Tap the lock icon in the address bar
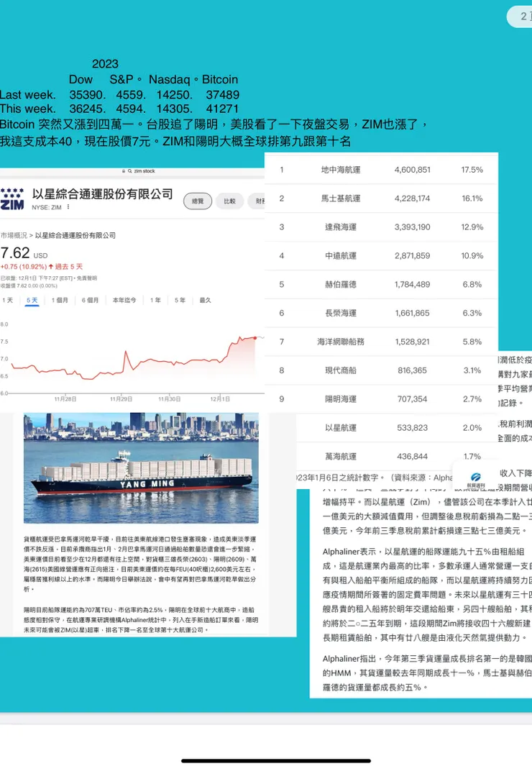Viewport: 532px width, 766px height. click(124, 171)
